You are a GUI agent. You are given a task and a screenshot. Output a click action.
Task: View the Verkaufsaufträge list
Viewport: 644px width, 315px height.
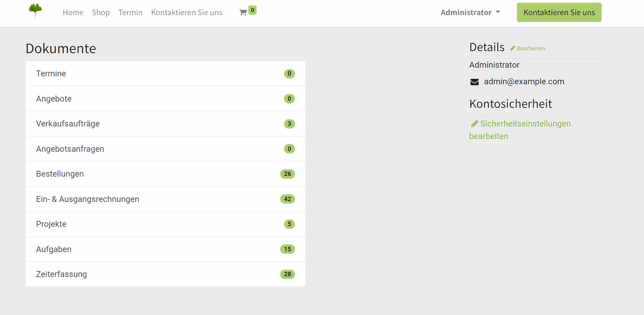point(68,124)
